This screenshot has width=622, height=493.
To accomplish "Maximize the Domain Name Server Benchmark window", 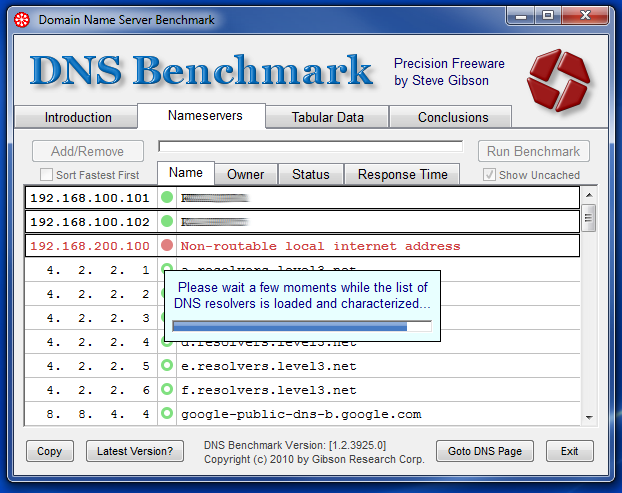I will [548, 16].
